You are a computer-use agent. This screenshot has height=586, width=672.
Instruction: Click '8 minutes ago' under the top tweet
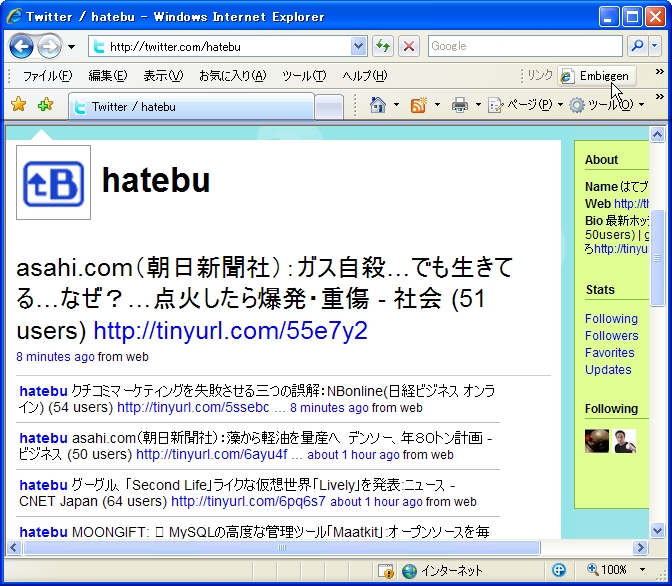55,357
